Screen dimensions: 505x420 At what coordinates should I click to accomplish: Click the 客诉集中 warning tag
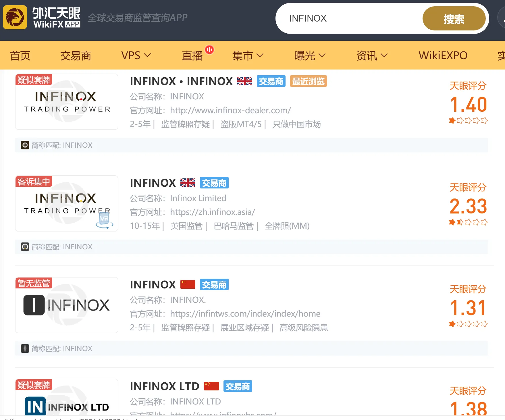click(x=34, y=182)
